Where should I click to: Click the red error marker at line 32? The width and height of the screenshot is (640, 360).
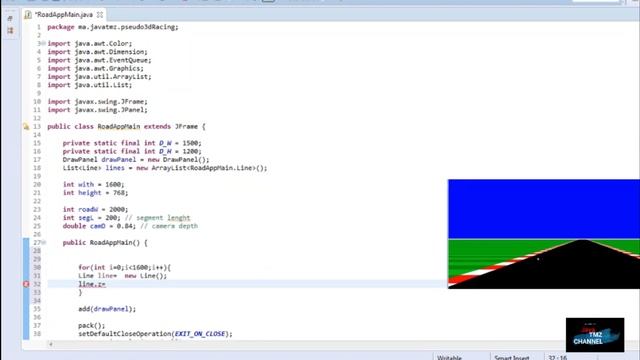[x=26, y=284]
